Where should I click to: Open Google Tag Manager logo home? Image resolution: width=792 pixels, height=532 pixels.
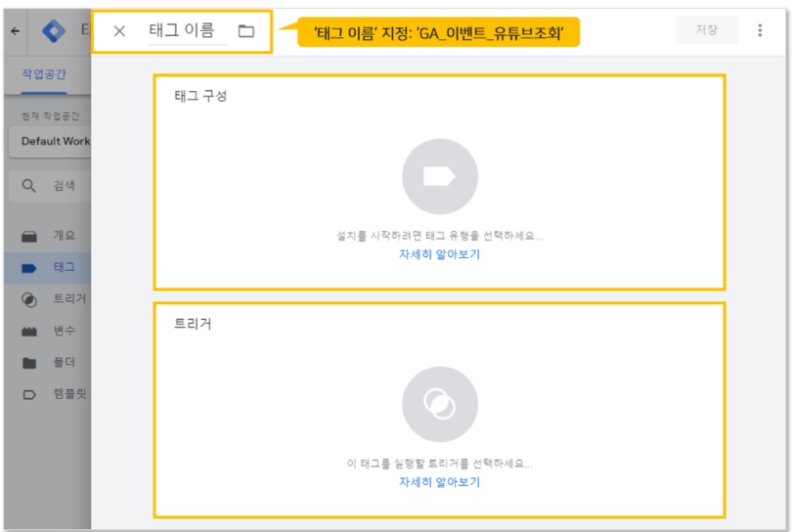(x=54, y=31)
